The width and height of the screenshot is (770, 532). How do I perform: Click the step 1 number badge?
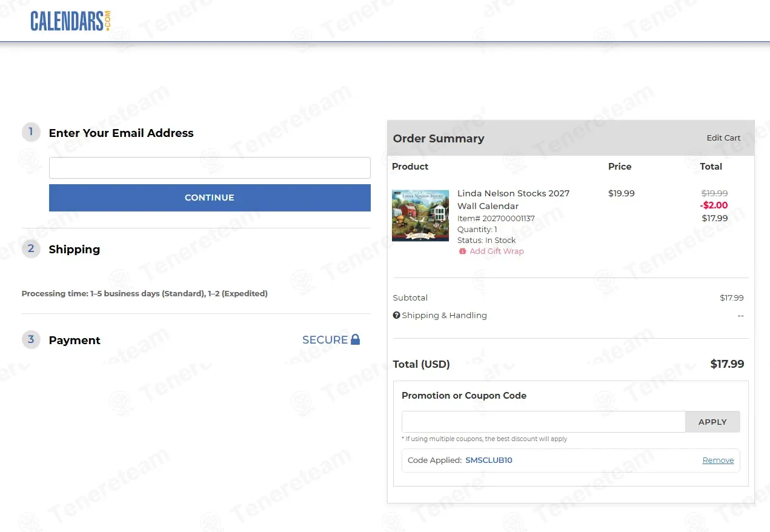pos(31,132)
